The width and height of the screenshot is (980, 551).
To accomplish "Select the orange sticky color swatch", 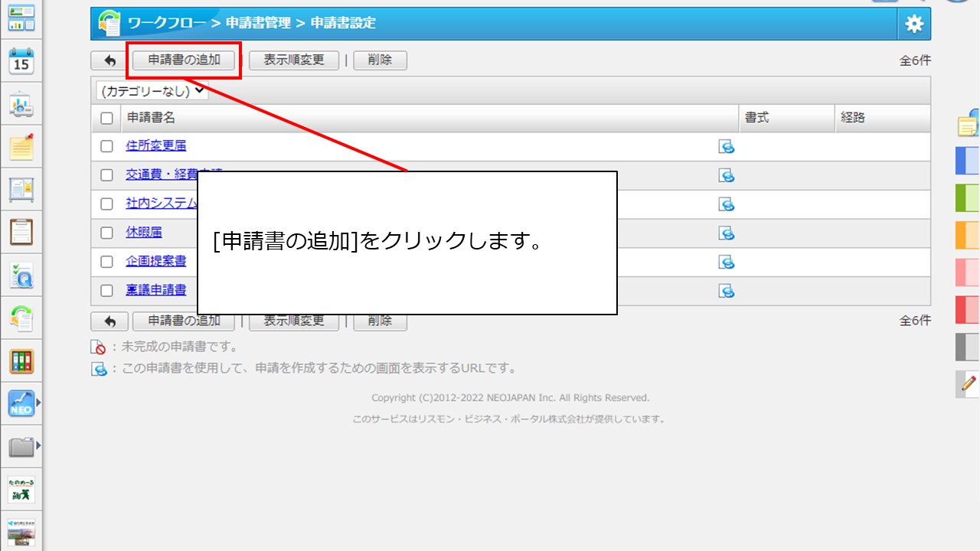I will (968, 235).
